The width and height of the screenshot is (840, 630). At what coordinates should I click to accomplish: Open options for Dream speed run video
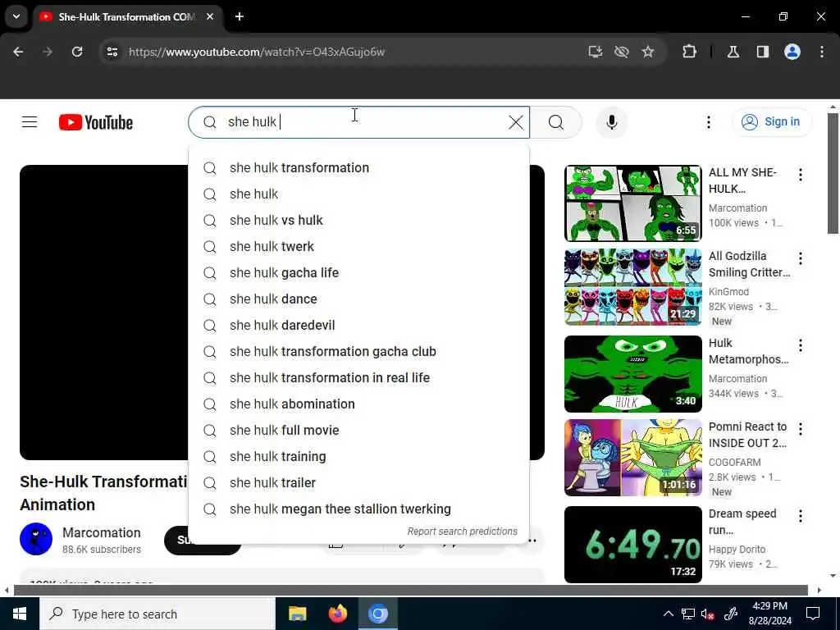click(801, 516)
